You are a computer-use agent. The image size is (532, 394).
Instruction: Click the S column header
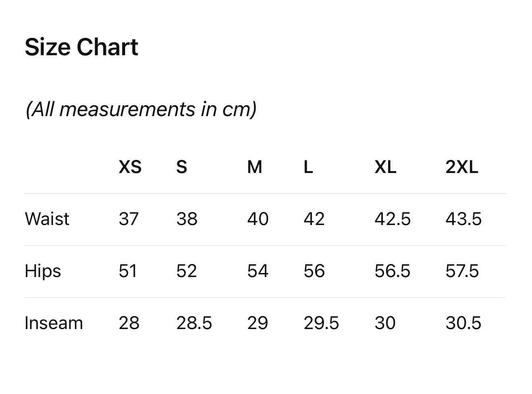(182, 167)
